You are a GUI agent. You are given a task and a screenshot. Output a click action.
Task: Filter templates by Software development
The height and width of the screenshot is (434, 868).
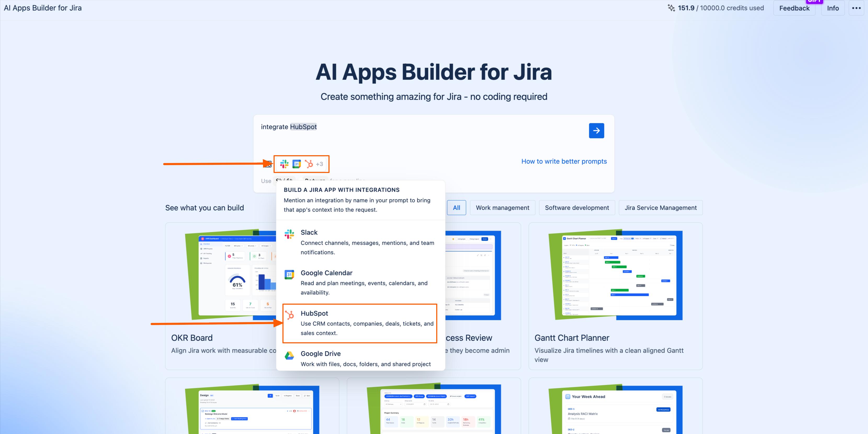(x=577, y=208)
